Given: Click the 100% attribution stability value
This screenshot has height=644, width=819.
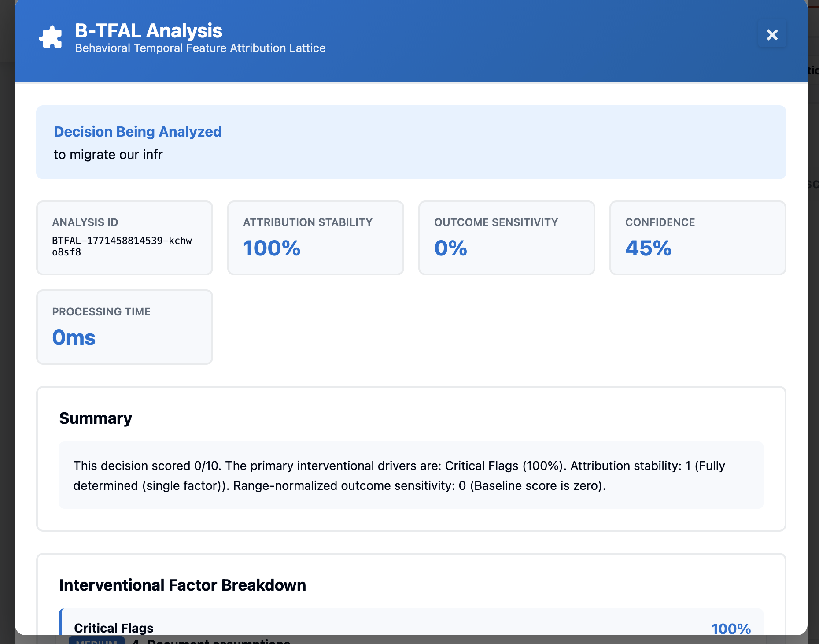Looking at the screenshot, I should pos(272,248).
